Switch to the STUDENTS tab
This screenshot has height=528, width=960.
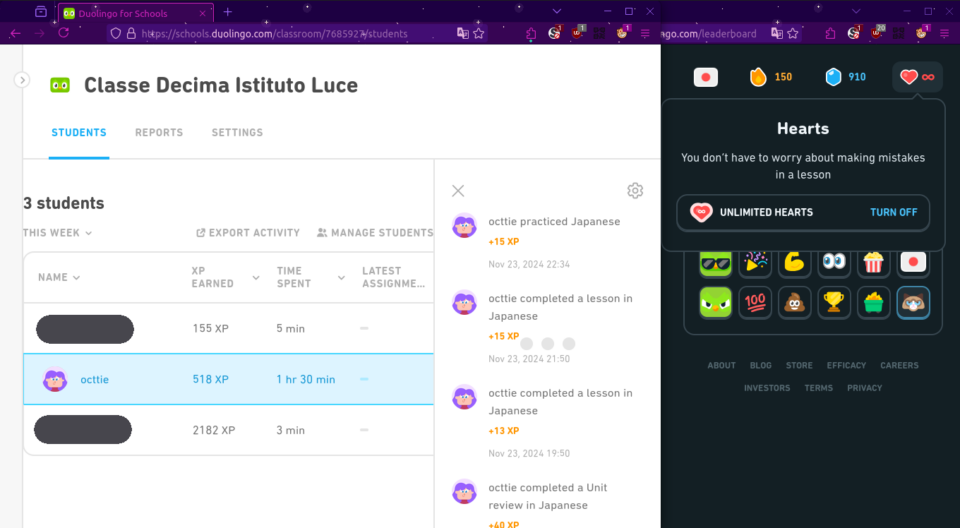point(79,132)
